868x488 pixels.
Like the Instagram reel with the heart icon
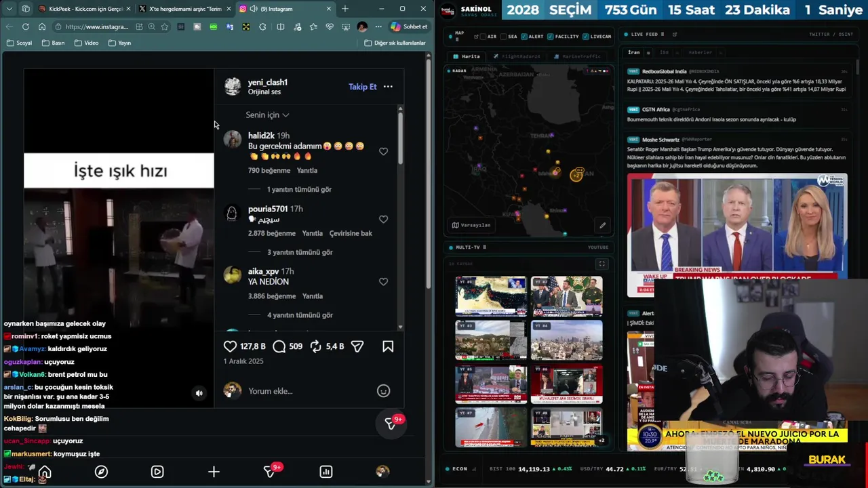pyautogui.click(x=230, y=346)
